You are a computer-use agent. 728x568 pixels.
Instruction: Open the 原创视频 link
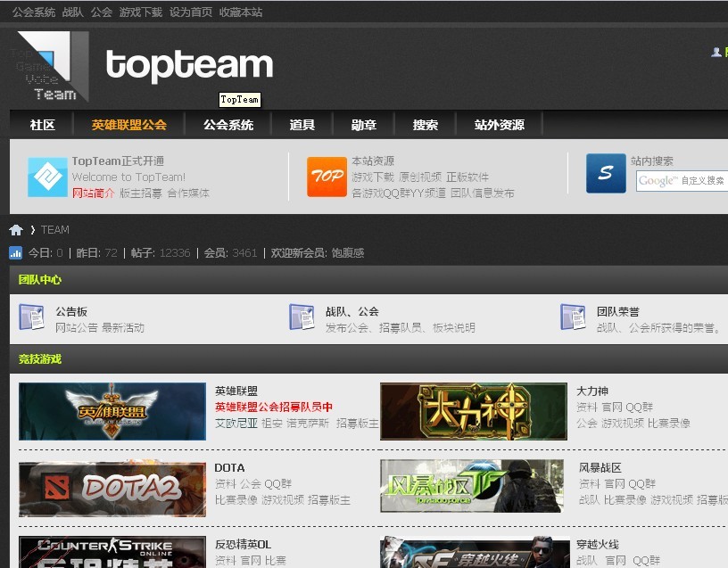(420, 177)
